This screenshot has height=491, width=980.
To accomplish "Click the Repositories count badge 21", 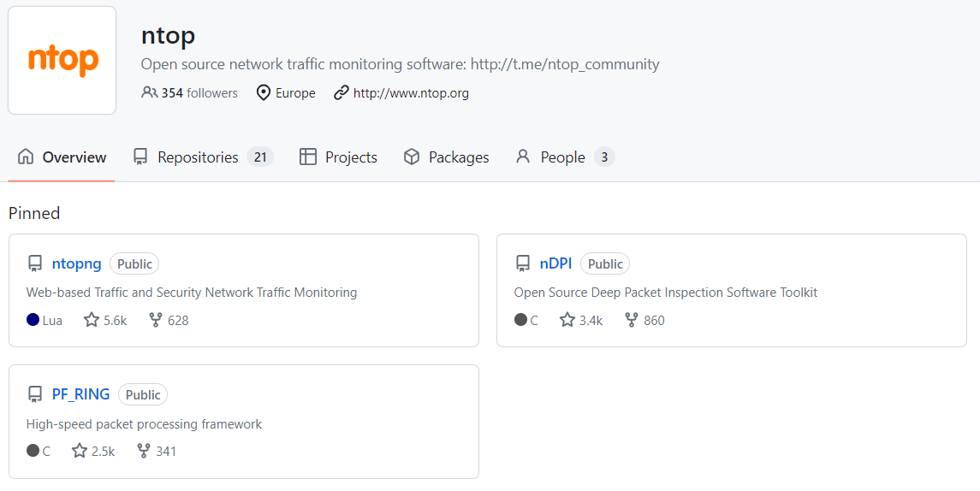I will (x=260, y=157).
